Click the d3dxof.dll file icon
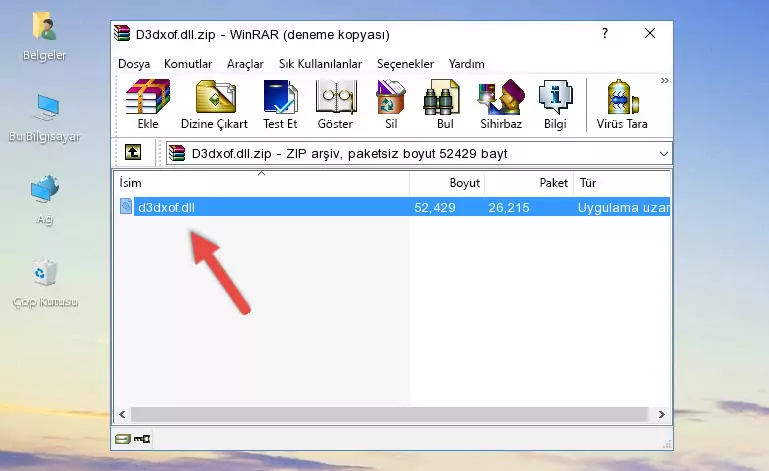769x471 pixels. click(x=126, y=207)
